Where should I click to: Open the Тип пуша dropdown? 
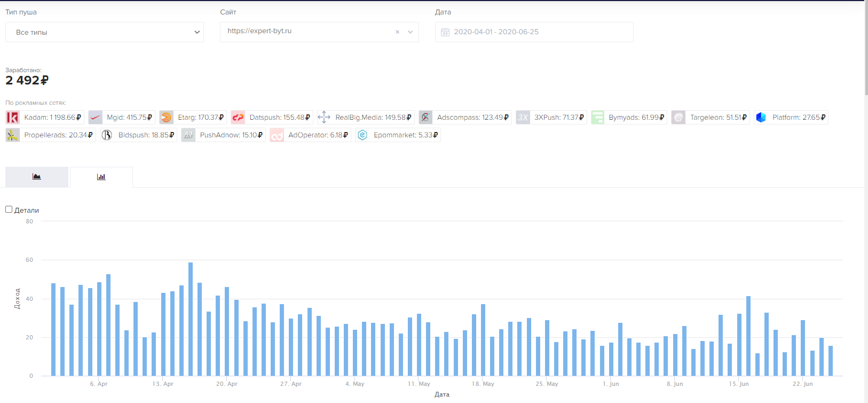coord(105,32)
